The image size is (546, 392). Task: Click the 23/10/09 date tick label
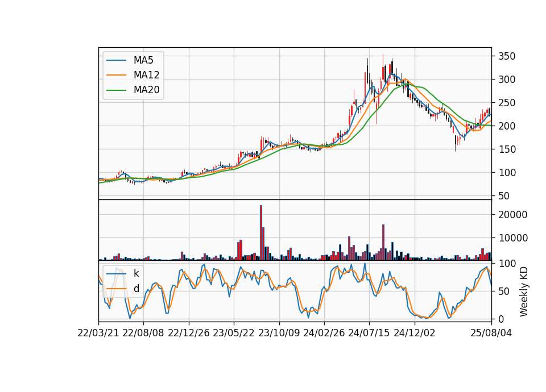click(279, 333)
